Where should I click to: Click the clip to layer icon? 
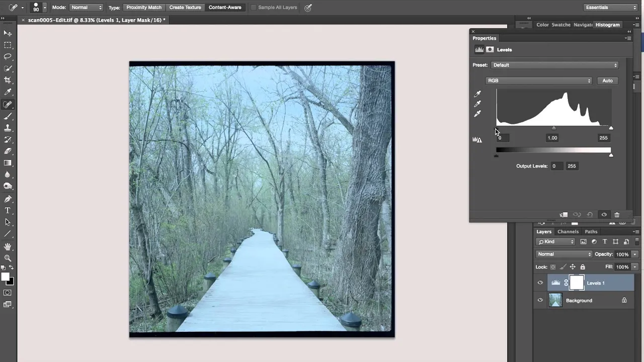point(564,215)
